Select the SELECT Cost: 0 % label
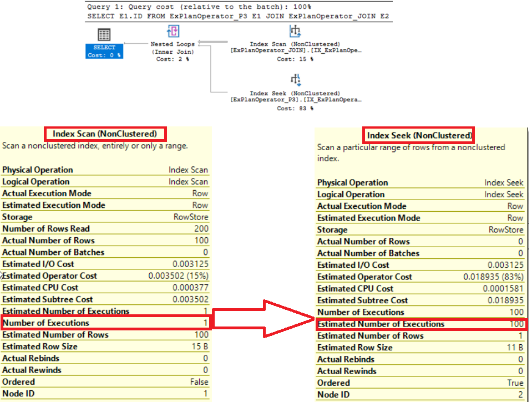The image size is (532, 403). point(104,52)
